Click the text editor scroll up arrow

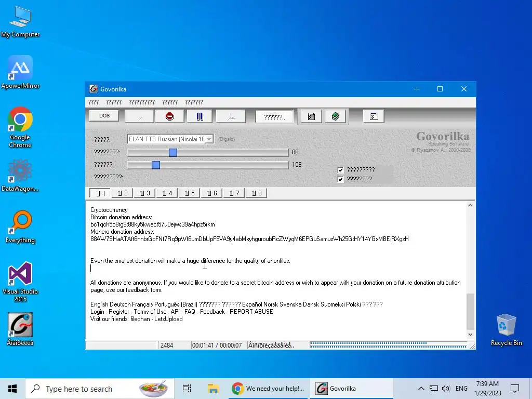(x=470, y=205)
